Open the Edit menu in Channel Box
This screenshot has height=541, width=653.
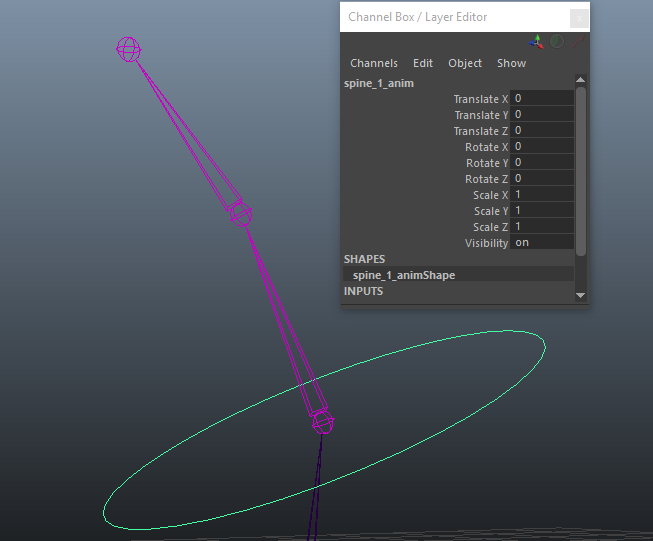click(423, 63)
